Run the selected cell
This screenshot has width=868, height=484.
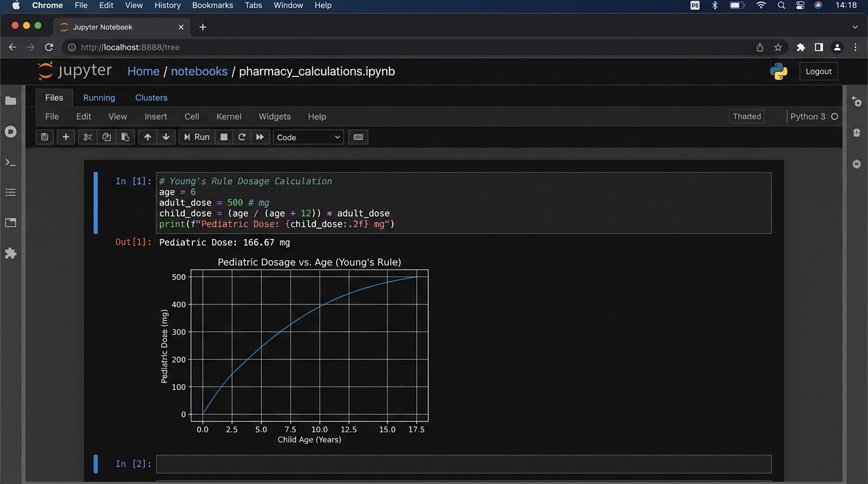(196, 137)
